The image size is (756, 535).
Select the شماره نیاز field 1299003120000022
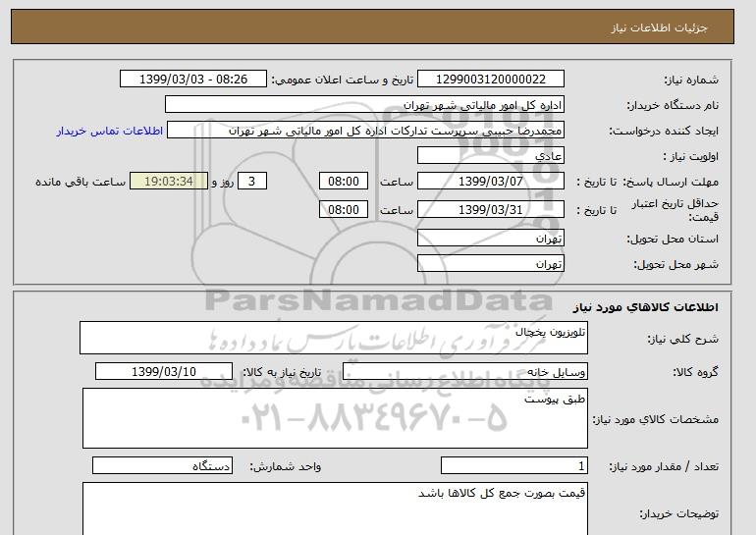click(x=490, y=80)
